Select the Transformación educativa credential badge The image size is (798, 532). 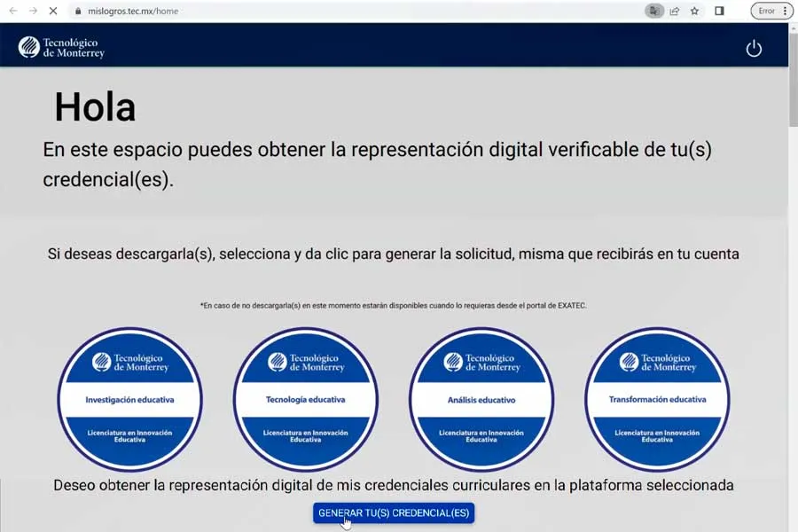point(657,398)
